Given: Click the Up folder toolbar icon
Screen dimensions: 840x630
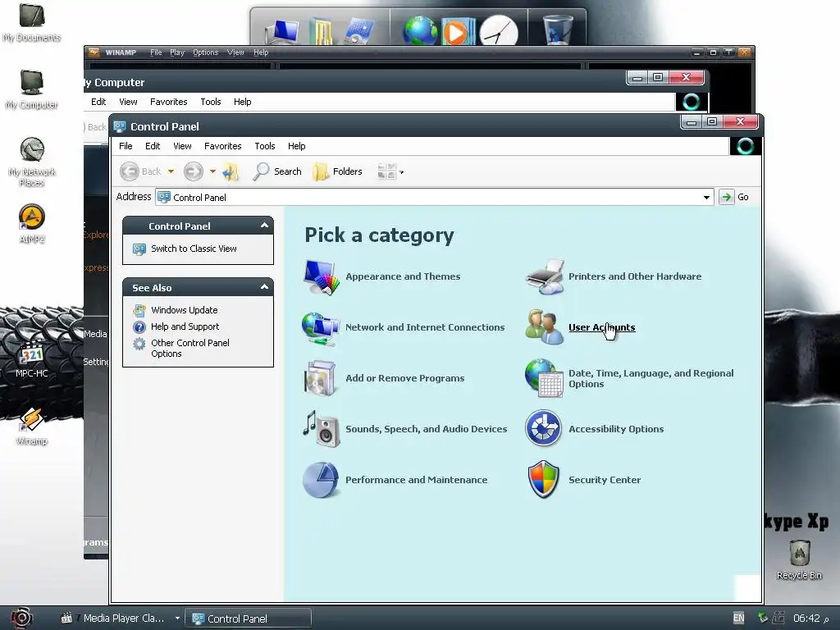Looking at the screenshot, I should click(x=231, y=172).
